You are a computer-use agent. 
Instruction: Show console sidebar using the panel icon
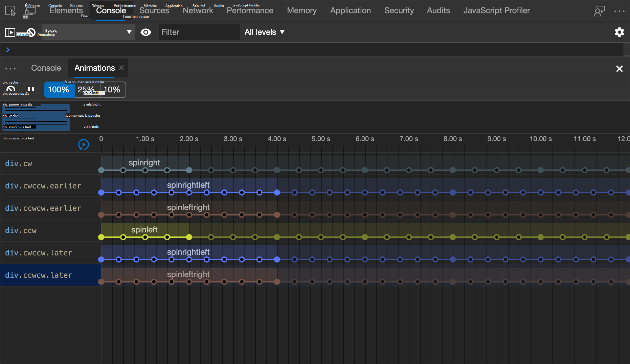click(x=10, y=32)
